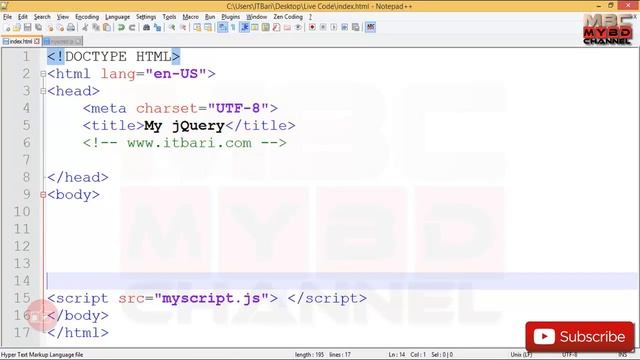Toggle Word wrap toolbar button

tap(222, 27)
